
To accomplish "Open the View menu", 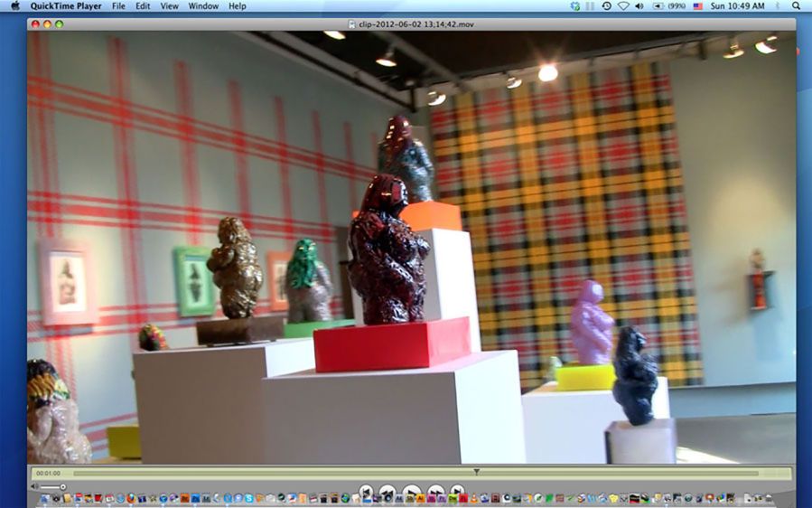I will 169,6.
